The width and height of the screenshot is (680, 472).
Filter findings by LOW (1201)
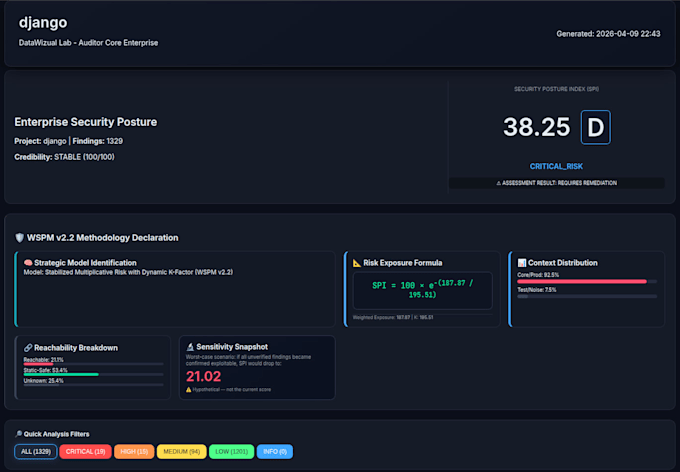[232, 452]
